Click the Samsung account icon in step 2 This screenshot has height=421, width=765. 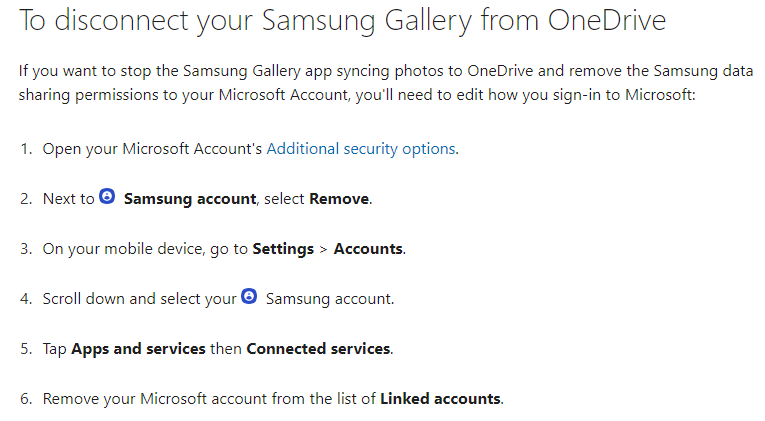tap(108, 197)
